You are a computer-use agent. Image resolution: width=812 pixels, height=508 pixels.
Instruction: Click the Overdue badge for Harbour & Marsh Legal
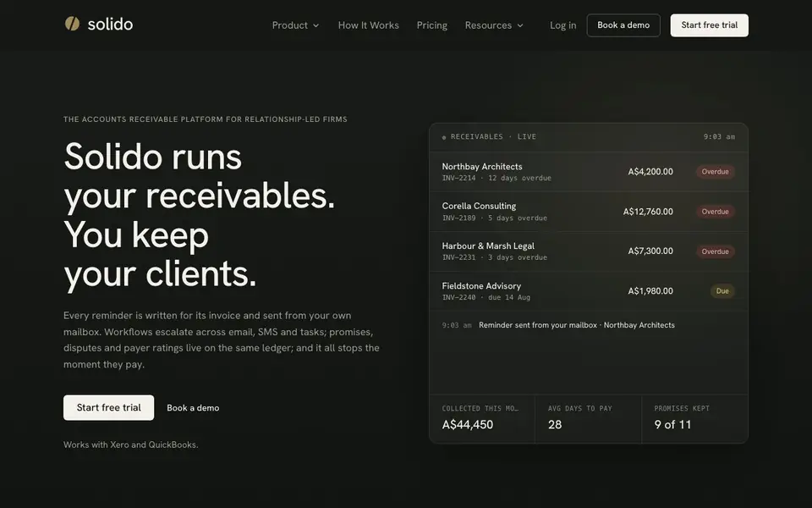(x=716, y=251)
